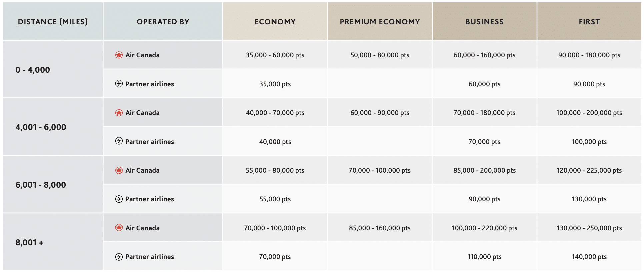This screenshot has width=644, height=274.
Task: Select the Economy column header
Action: (275, 22)
